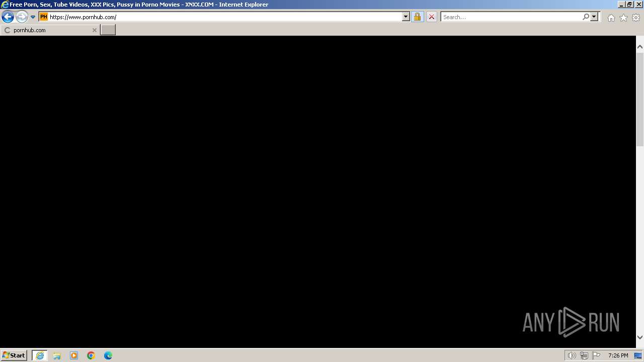Viewport: 644px width, 362px height.
Task: Restore down the Internet Explorer window
Action: coord(629,4)
